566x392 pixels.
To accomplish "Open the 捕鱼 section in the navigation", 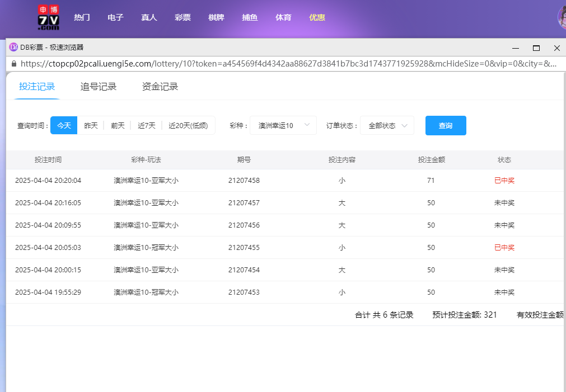I will click(x=250, y=17).
